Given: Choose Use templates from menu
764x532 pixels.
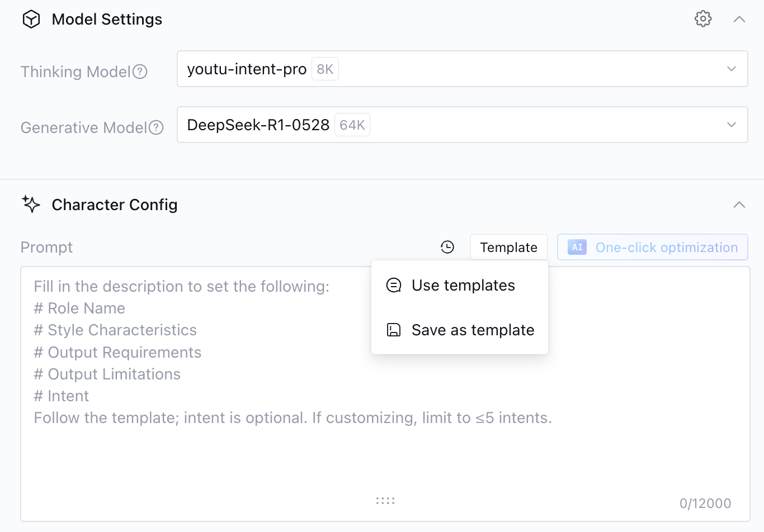Looking at the screenshot, I should (463, 285).
